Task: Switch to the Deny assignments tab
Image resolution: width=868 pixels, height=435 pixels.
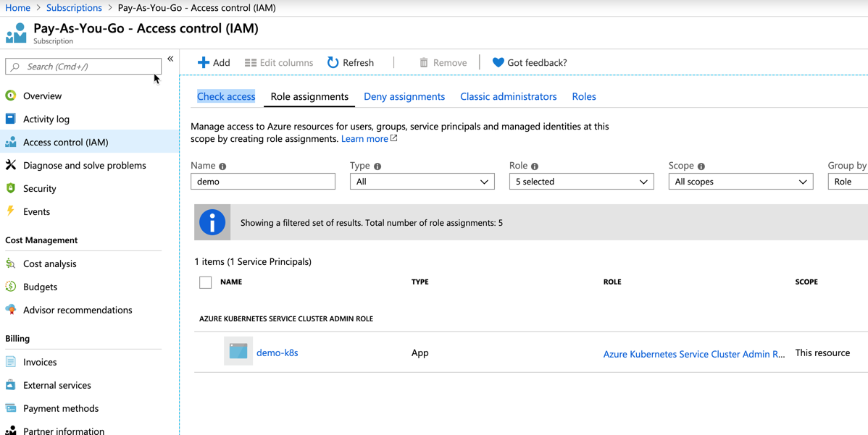Action: coord(404,96)
